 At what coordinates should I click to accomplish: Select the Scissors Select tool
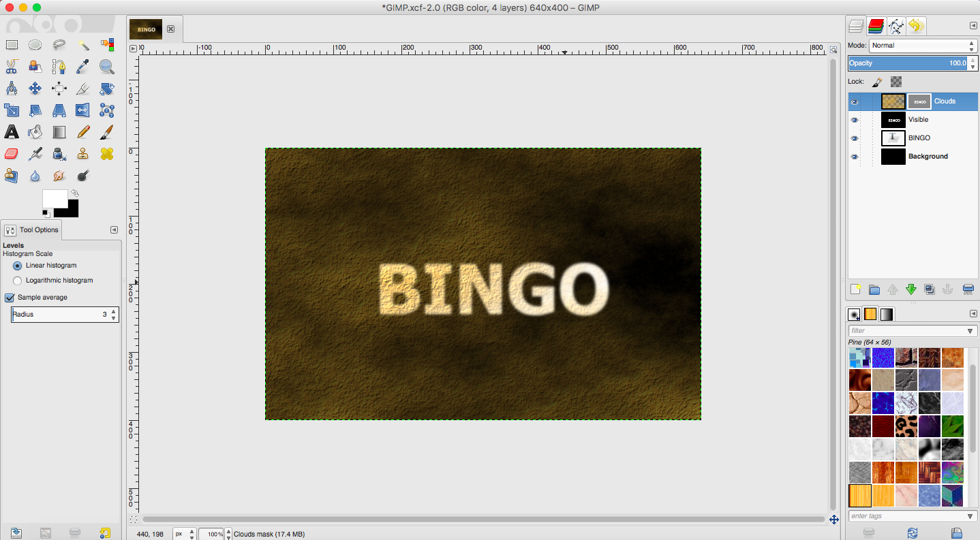pyautogui.click(x=12, y=67)
